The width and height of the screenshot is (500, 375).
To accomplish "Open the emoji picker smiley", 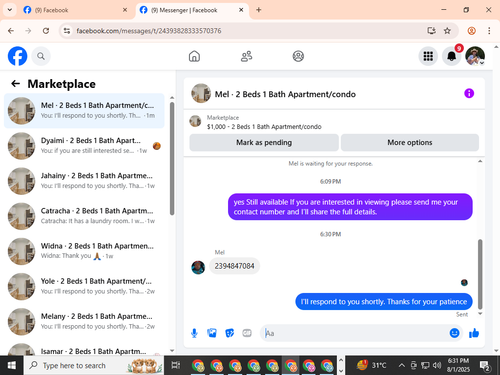I will click(454, 333).
